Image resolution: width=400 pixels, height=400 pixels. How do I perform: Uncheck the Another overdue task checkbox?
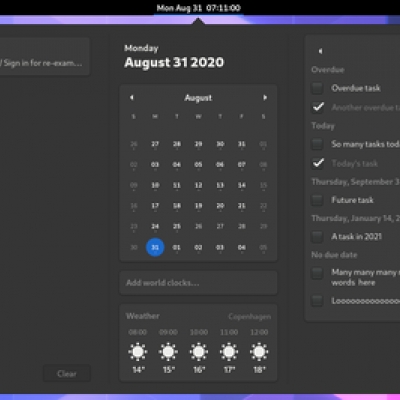(317, 107)
